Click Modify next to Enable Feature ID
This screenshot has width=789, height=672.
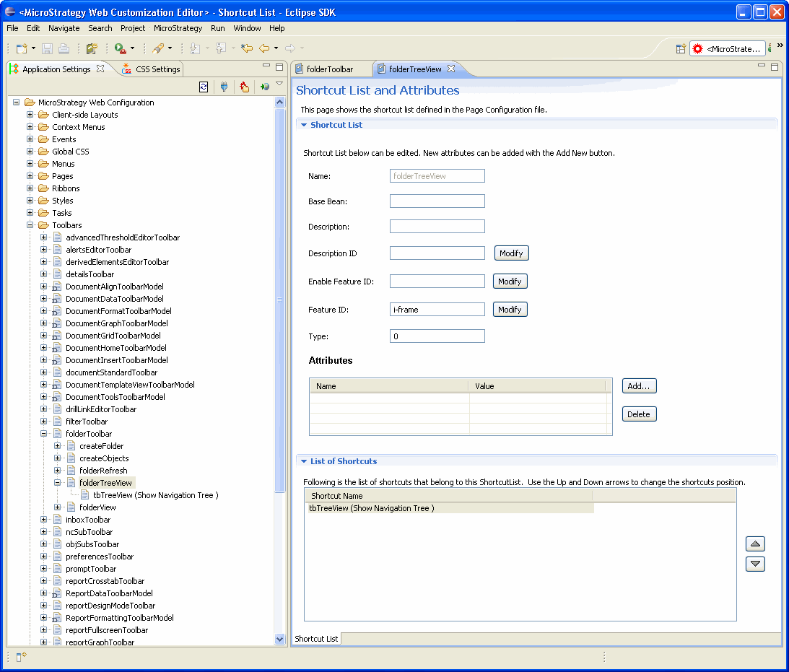[510, 282]
